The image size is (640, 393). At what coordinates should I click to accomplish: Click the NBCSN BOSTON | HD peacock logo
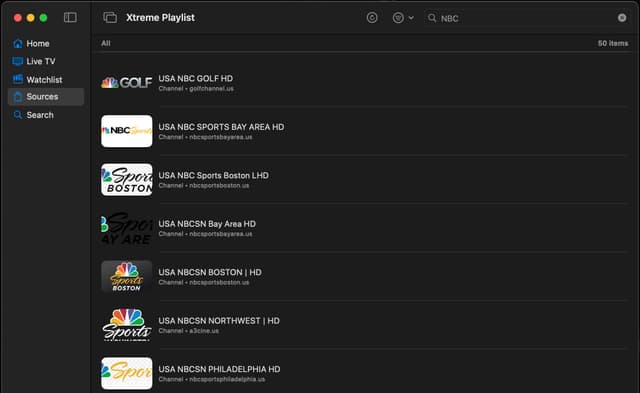127,276
